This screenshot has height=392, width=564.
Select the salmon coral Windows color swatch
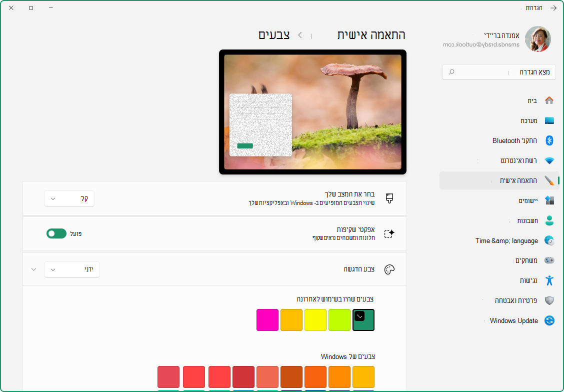point(267,377)
